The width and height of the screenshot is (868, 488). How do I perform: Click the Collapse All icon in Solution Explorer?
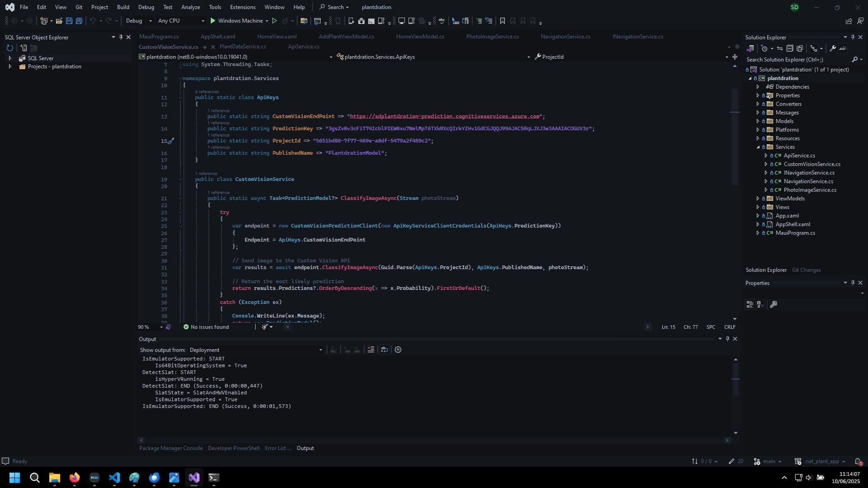pyautogui.click(x=790, y=48)
